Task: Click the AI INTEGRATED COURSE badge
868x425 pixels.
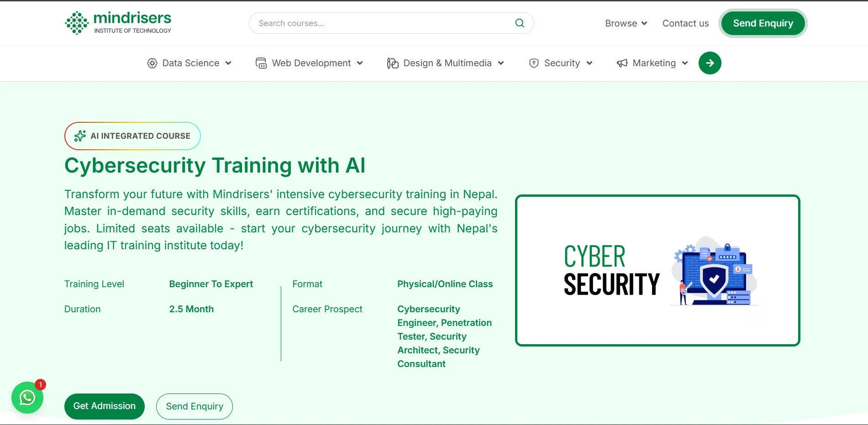Action: pos(132,136)
